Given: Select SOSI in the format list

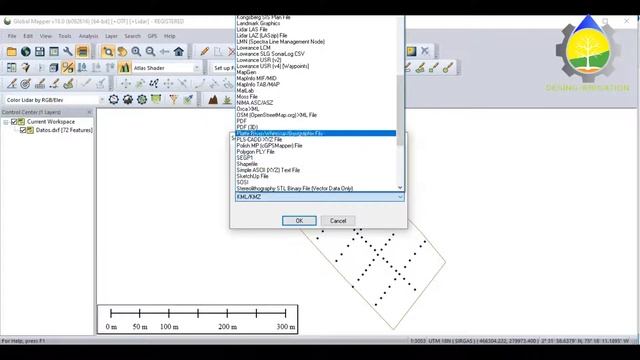Looking at the screenshot, I should click(x=316, y=182).
